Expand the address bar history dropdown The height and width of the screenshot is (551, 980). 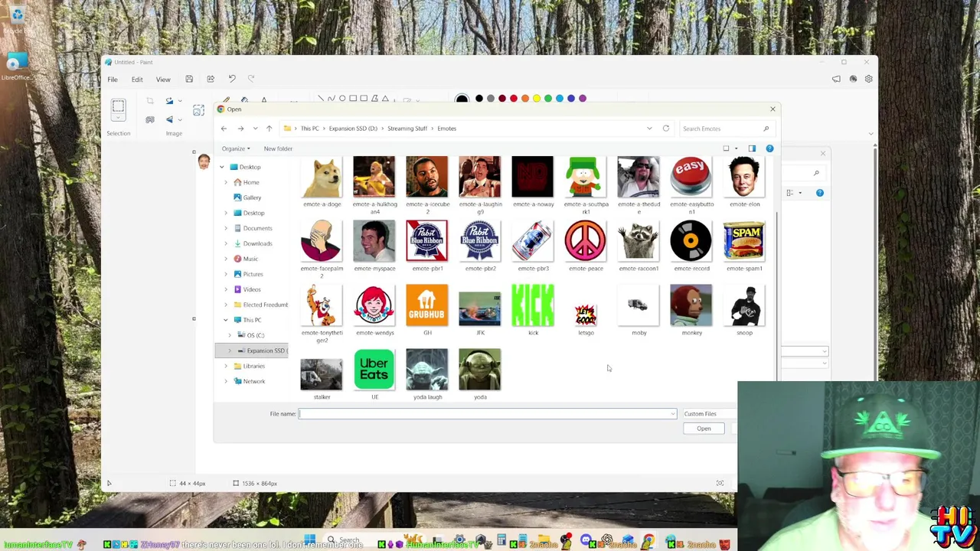pyautogui.click(x=649, y=129)
